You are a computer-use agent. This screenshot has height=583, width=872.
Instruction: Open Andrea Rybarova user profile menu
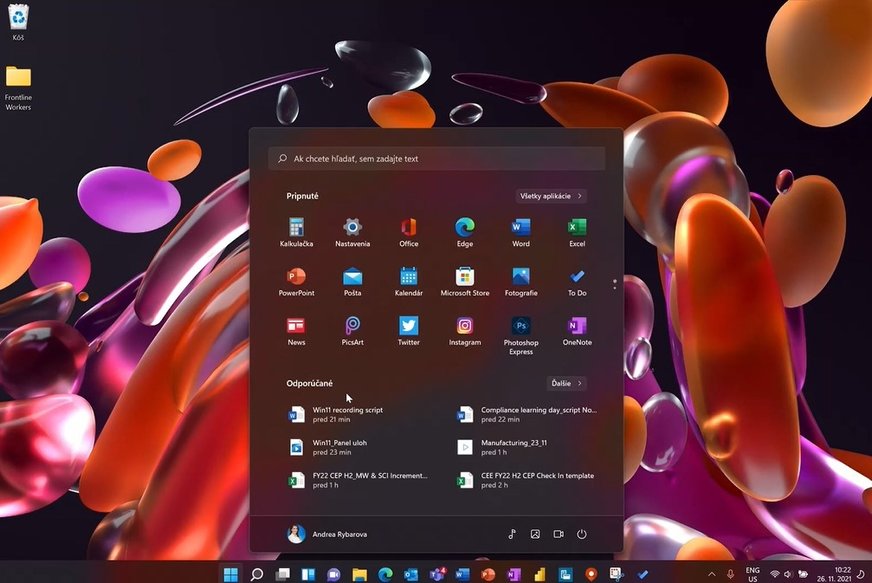pyautogui.click(x=328, y=534)
